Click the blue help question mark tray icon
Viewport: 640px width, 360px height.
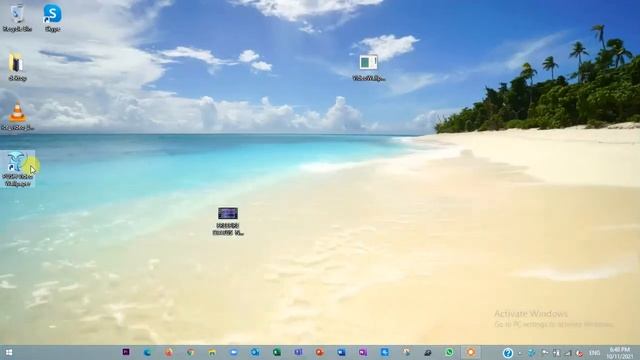pyautogui.click(x=508, y=353)
